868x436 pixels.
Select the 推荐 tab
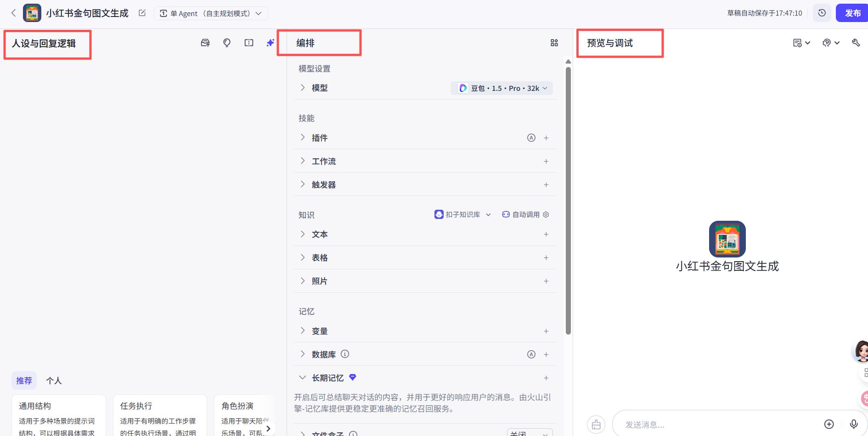[x=24, y=380]
